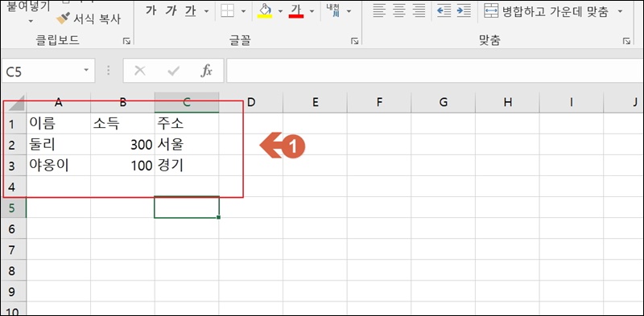The width and height of the screenshot is (644, 316).
Task: Align text right in the 맞춤 group
Action: [x=419, y=10]
